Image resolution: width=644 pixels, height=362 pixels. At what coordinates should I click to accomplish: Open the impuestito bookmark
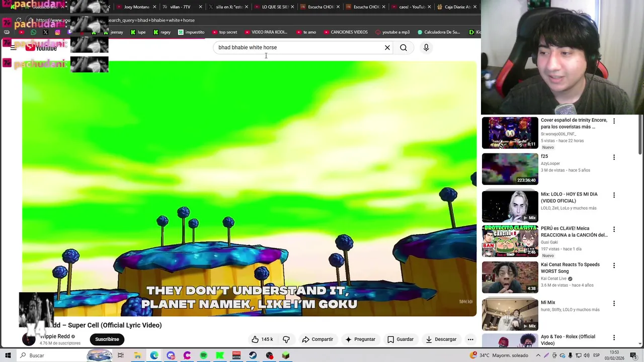[x=191, y=32]
